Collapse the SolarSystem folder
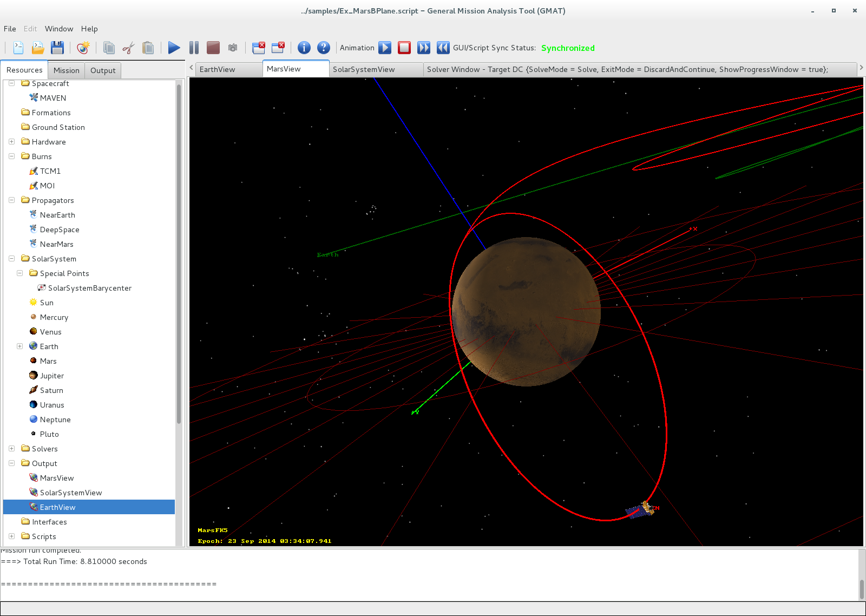This screenshot has height=616, width=866. coord(11,259)
